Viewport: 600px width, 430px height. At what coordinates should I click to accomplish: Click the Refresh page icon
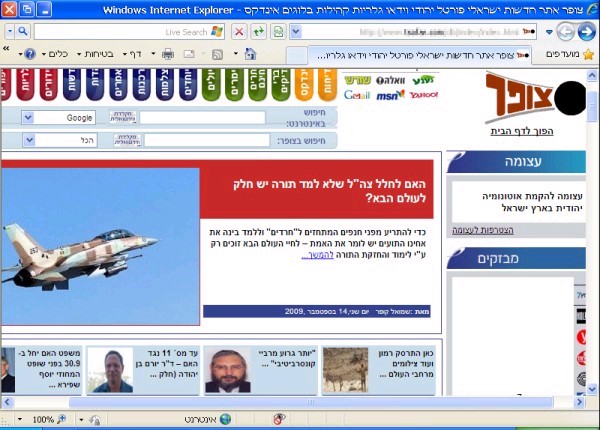259,31
